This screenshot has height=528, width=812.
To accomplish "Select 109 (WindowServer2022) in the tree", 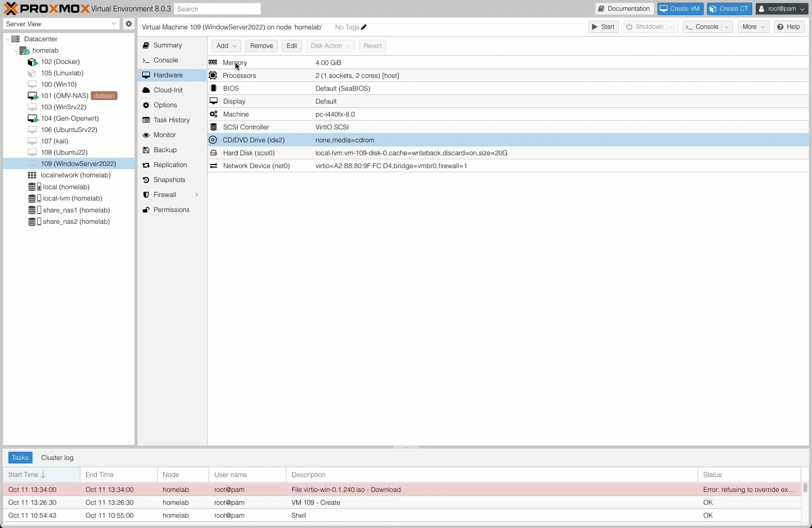I will point(69,164).
